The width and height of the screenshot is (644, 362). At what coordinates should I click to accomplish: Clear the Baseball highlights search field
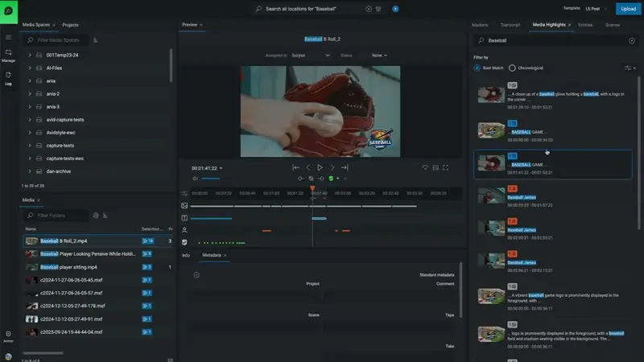click(630, 39)
